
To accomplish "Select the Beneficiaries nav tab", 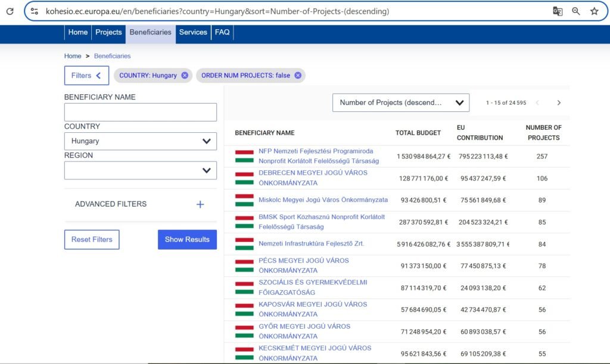I will 150,34.
